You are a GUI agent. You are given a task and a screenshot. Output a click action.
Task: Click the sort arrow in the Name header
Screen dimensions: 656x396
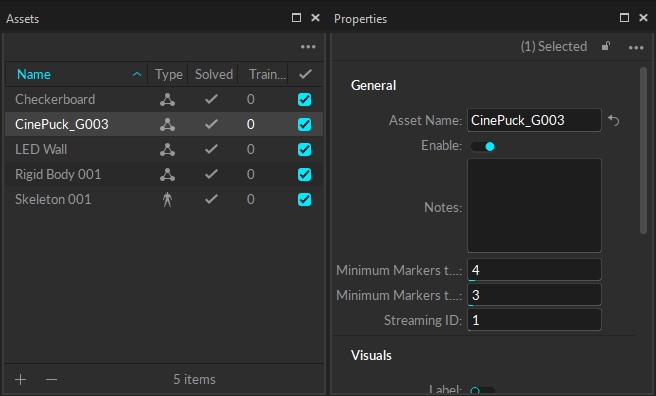[137, 74]
